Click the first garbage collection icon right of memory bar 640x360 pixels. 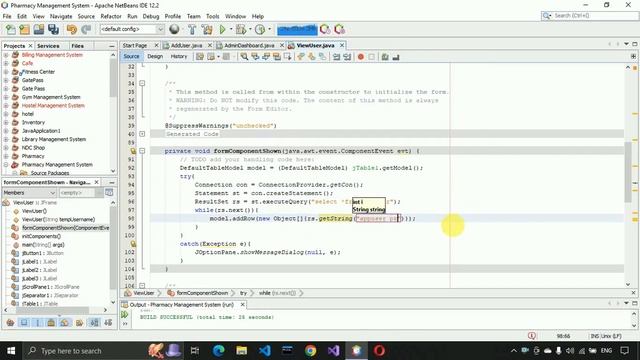click(325, 29)
